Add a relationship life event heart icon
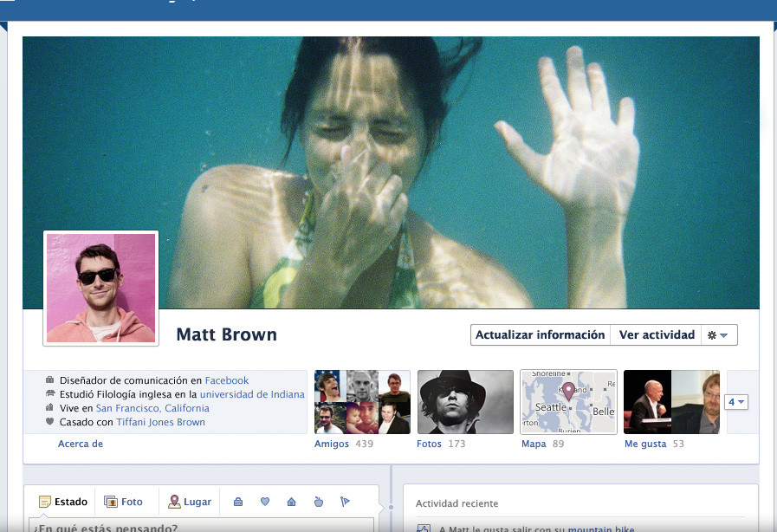This screenshot has width=777, height=532. (x=265, y=502)
